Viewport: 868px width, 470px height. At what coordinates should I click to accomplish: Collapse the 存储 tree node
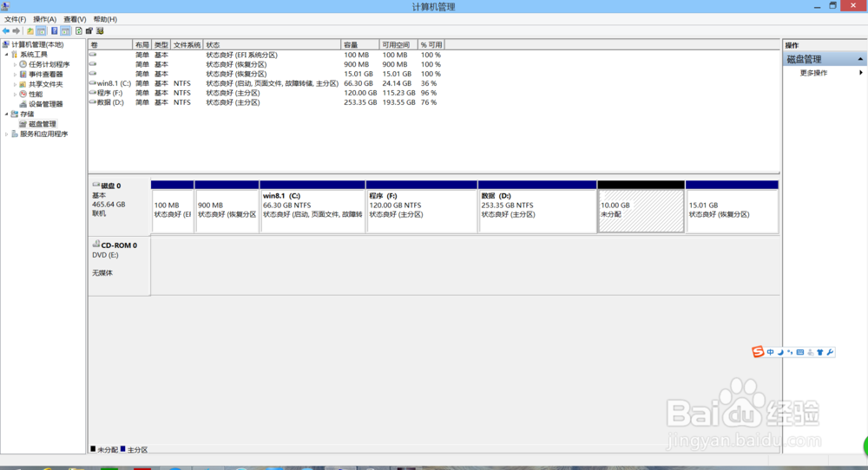(6, 114)
